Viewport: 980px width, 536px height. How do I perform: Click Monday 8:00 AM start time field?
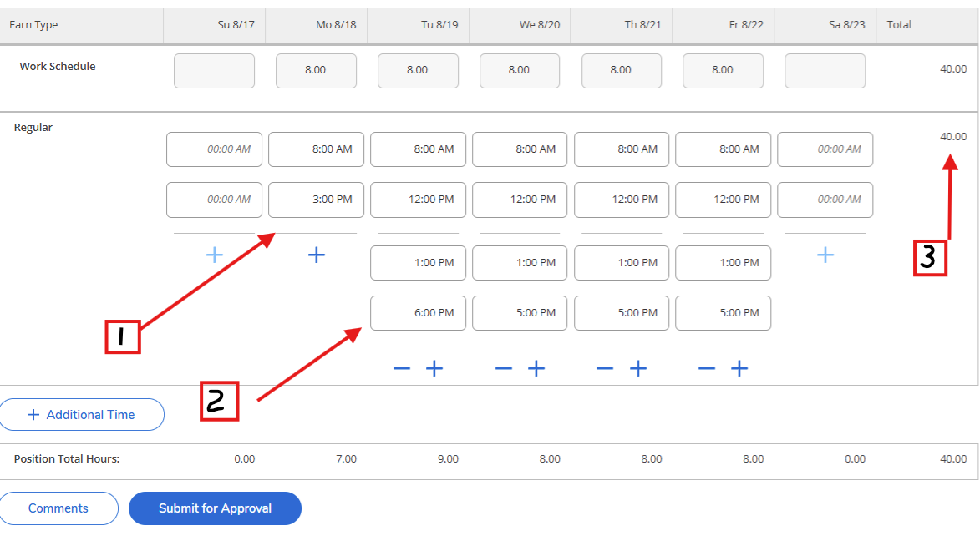pos(316,149)
